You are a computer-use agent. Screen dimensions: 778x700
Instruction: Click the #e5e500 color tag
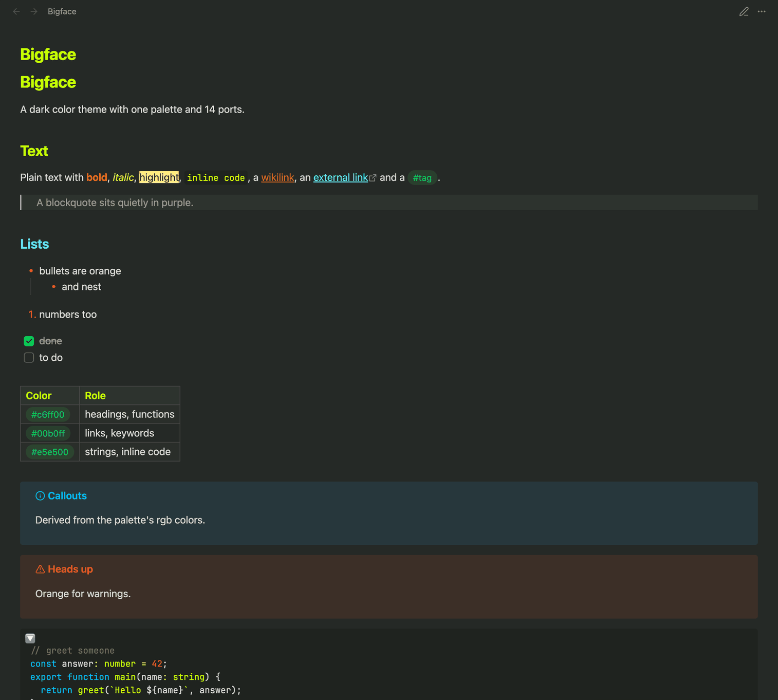pyautogui.click(x=50, y=452)
